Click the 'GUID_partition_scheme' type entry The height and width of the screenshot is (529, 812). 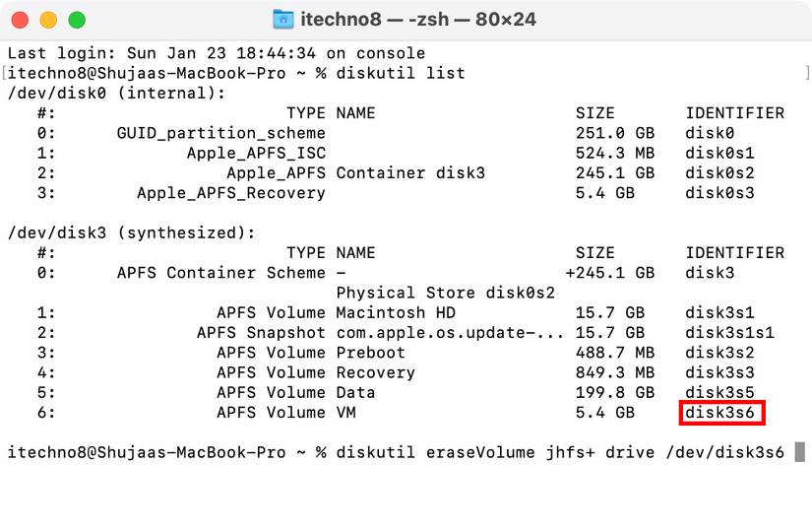pos(221,133)
